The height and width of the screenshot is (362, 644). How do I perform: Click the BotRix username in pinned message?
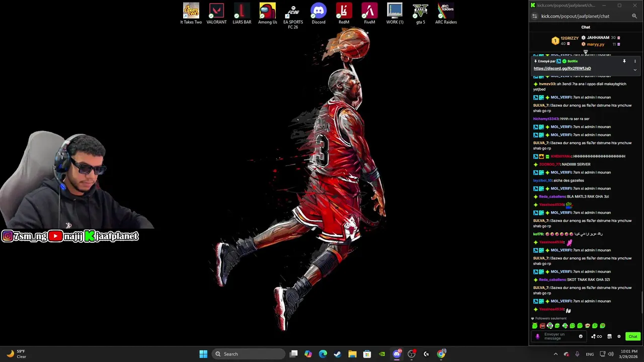pyautogui.click(x=573, y=61)
